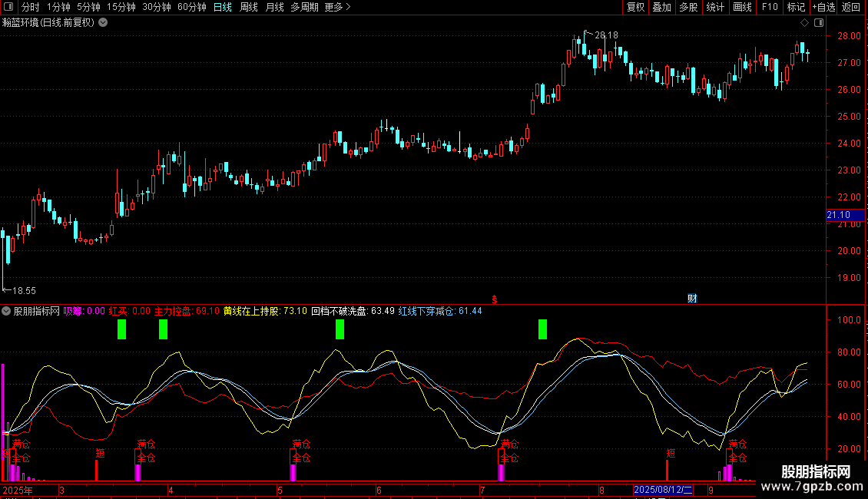Image resolution: width=868 pixels, height=499 pixels.
Task: Expand the 股朋指标网 indicator dropdown
Action: point(6,311)
